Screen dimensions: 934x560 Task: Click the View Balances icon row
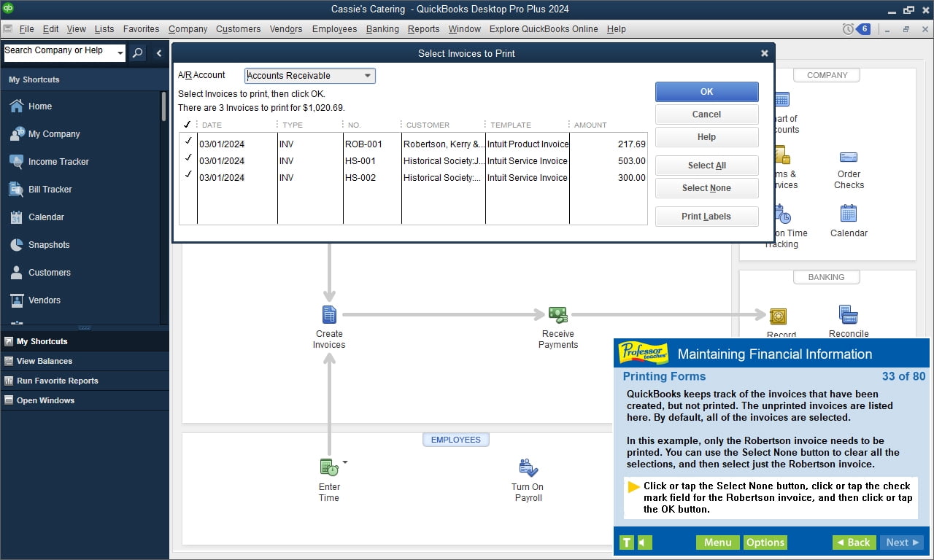[85, 361]
